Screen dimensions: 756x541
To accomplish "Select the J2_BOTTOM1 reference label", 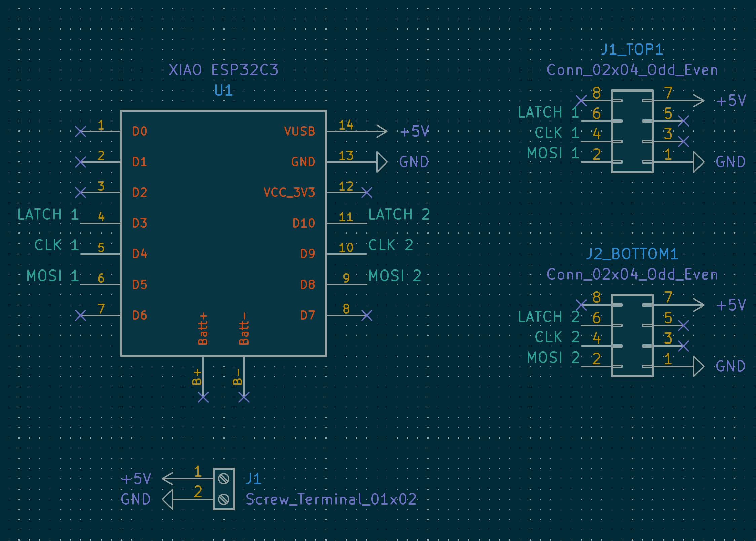I will [632, 254].
